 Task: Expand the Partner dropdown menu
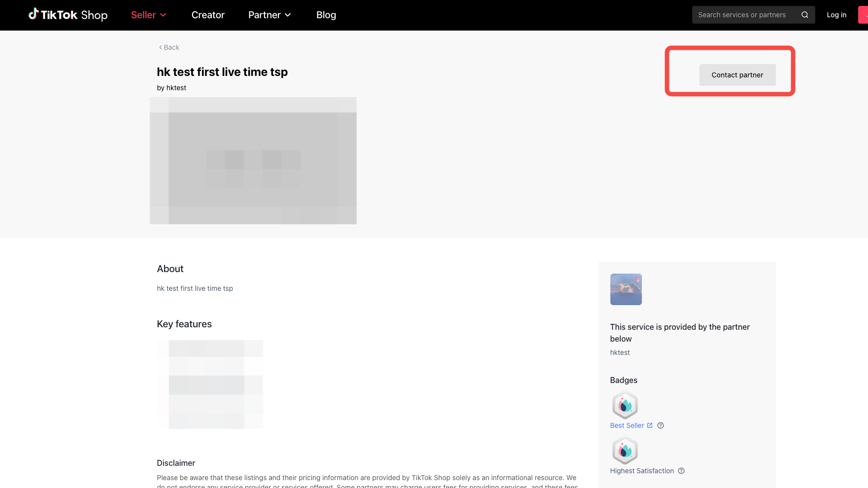[x=269, y=15]
